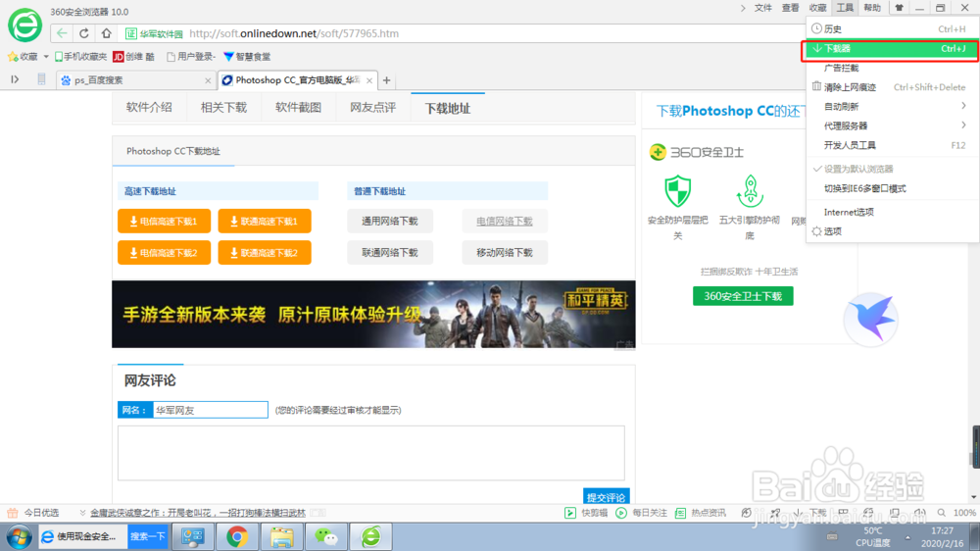Go back with the green arrow button
Viewport: 980px width, 551px height.
pyautogui.click(x=61, y=33)
